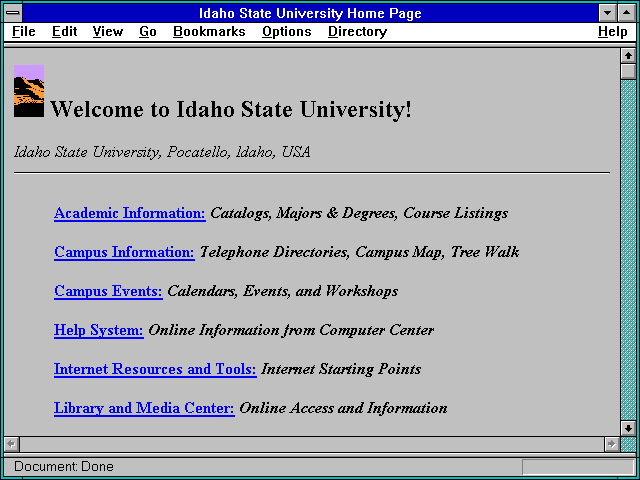The width and height of the screenshot is (640, 480).
Task: Click the Idaho State University landscape logo
Action: pos(29,91)
